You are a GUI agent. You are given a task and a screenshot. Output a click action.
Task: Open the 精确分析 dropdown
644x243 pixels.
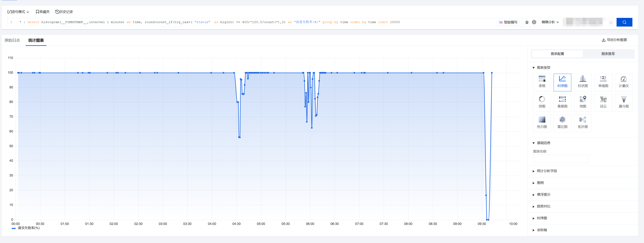pyautogui.click(x=550, y=22)
